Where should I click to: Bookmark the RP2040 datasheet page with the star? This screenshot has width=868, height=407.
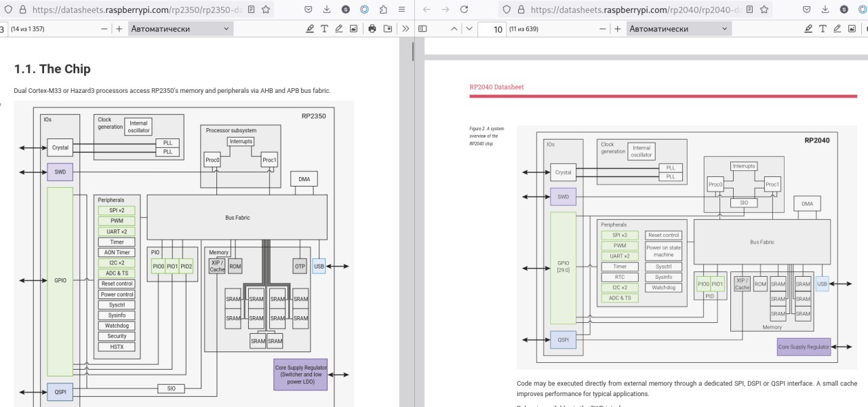point(764,10)
